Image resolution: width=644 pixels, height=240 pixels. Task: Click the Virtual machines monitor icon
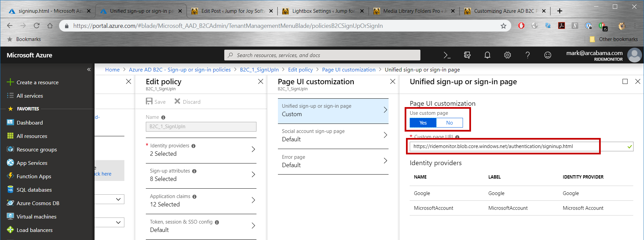(x=10, y=217)
